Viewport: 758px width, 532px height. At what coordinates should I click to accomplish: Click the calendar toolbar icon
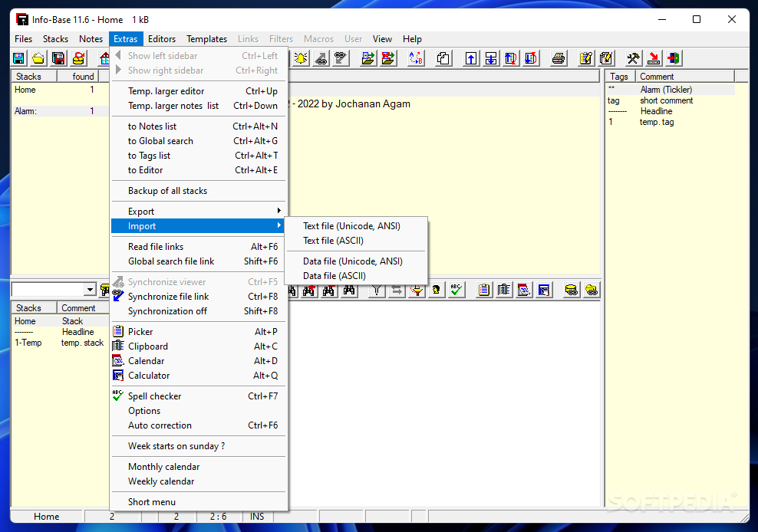[524, 290]
